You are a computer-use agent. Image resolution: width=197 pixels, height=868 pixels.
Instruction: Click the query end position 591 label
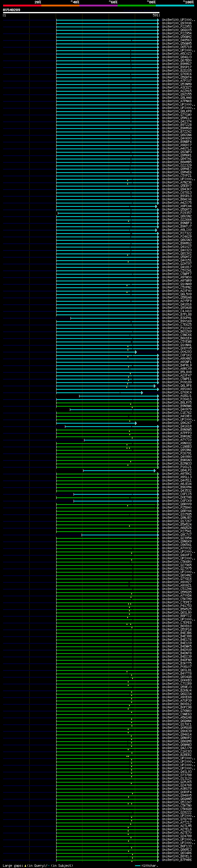tap(155, 15)
